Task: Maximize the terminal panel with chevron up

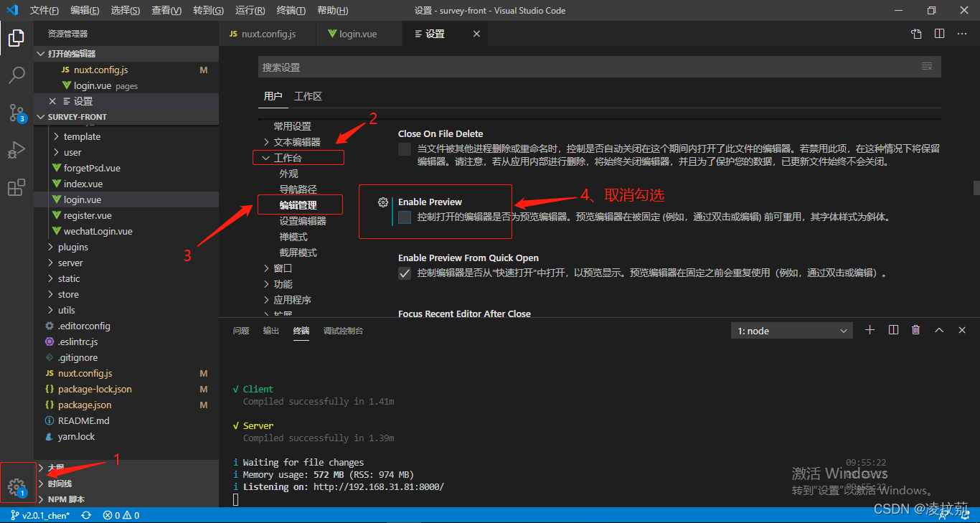Action: coord(939,330)
